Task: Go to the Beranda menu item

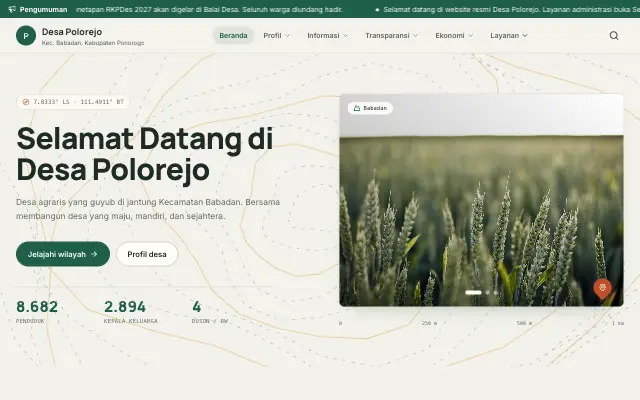Action: coord(233,36)
